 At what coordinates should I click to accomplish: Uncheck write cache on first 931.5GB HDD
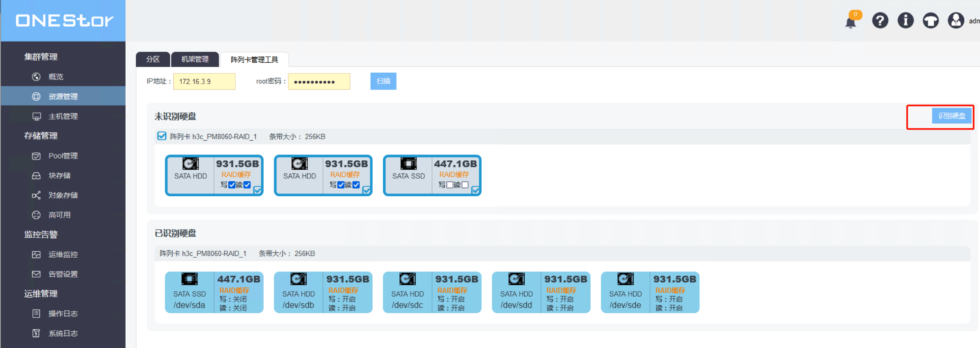[x=232, y=185]
